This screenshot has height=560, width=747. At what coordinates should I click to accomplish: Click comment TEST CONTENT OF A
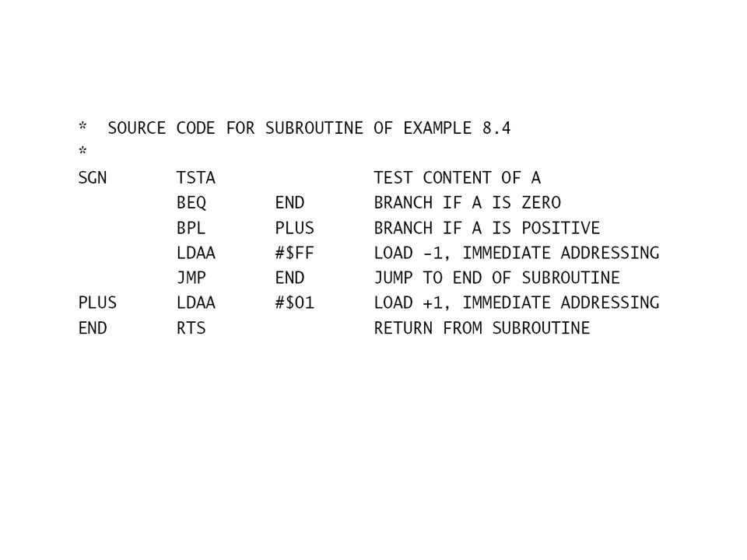point(458,178)
